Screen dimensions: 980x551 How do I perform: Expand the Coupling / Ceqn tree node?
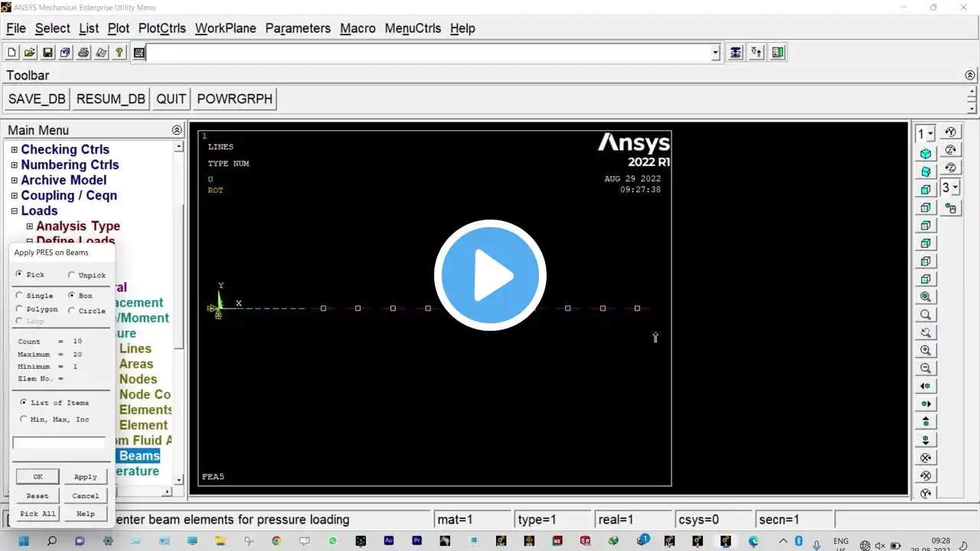point(14,196)
